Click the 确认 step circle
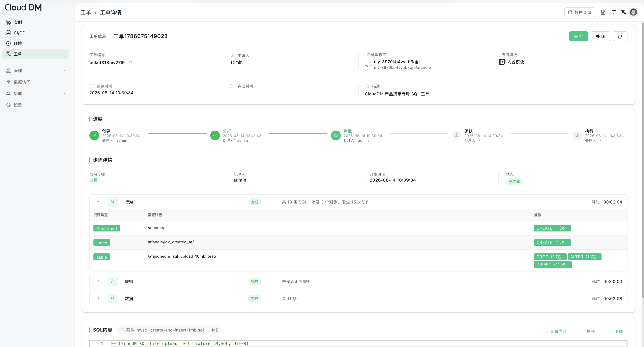 coord(457,135)
